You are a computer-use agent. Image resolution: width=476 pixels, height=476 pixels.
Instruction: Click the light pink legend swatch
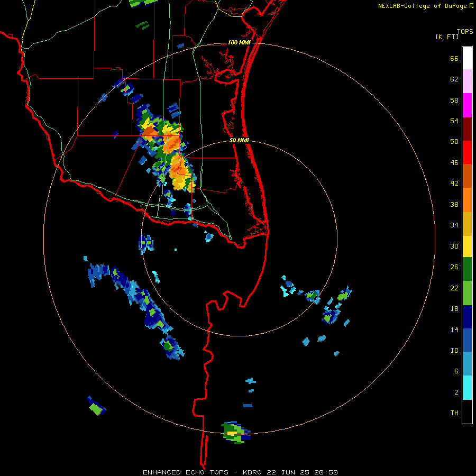click(x=467, y=81)
